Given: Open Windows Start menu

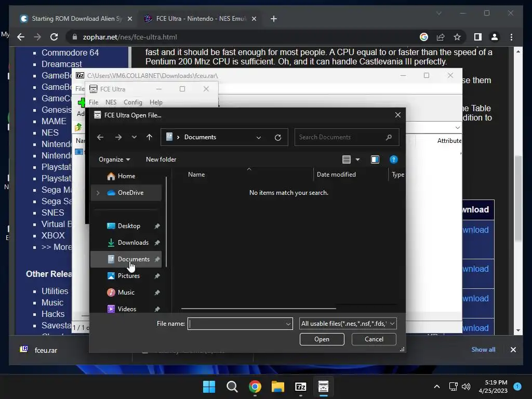Looking at the screenshot, I should tap(209, 387).
